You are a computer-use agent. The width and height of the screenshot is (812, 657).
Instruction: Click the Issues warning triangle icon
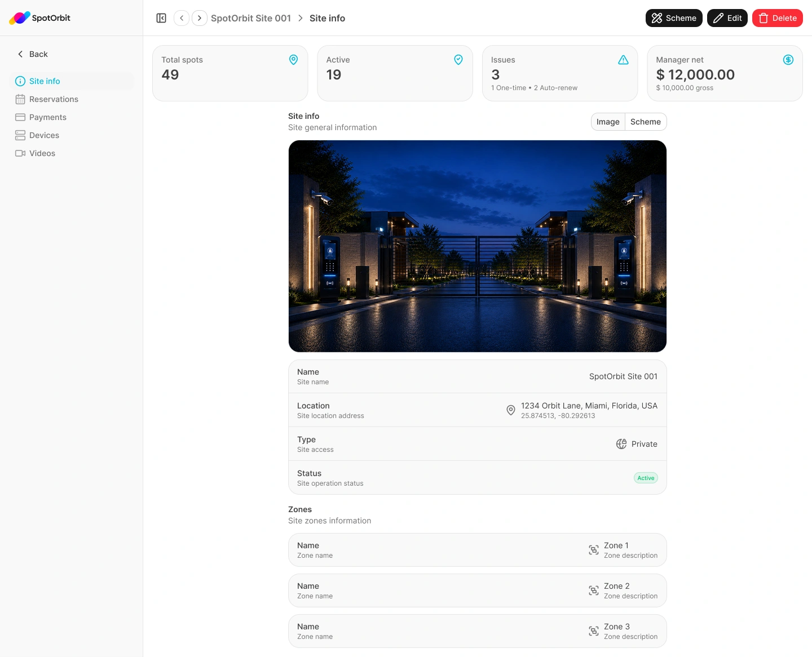(623, 60)
